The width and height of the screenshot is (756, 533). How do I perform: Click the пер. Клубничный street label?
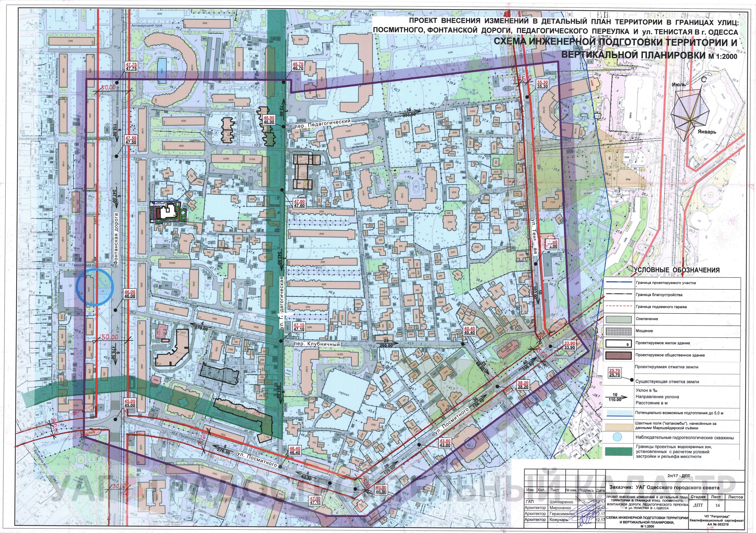click(317, 344)
